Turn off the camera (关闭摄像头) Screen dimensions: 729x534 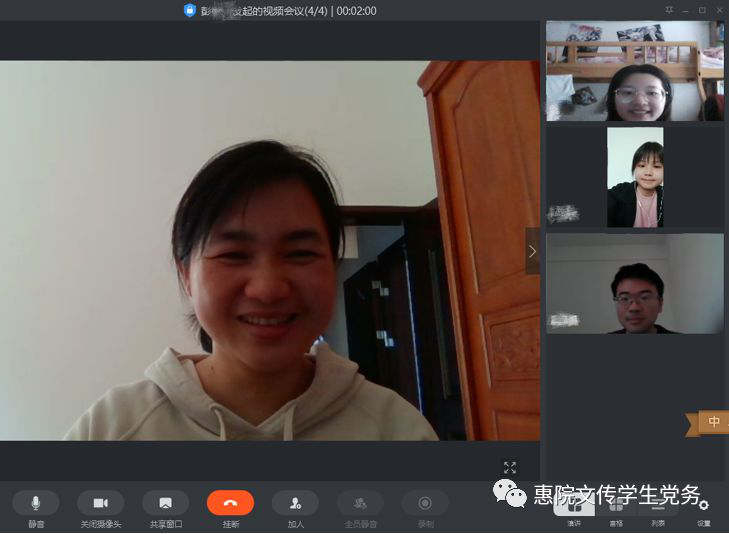pyautogui.click(x=100, y=503)
